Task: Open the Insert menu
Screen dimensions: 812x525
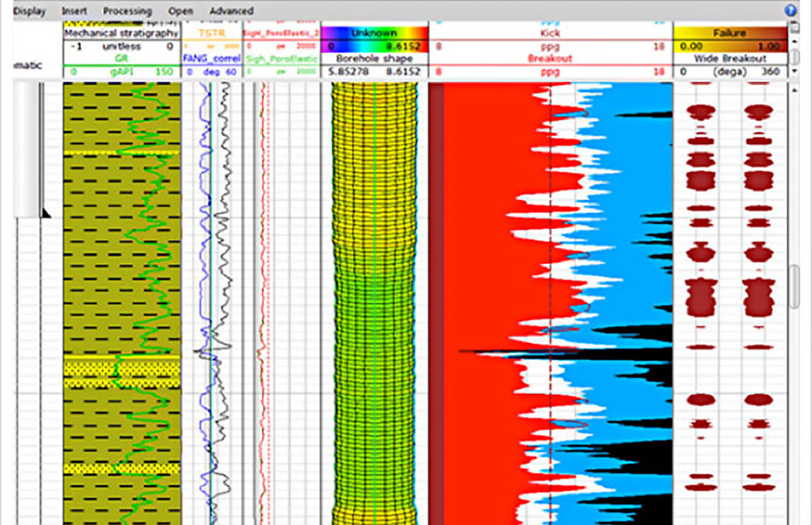Action: tap(74, 11)
